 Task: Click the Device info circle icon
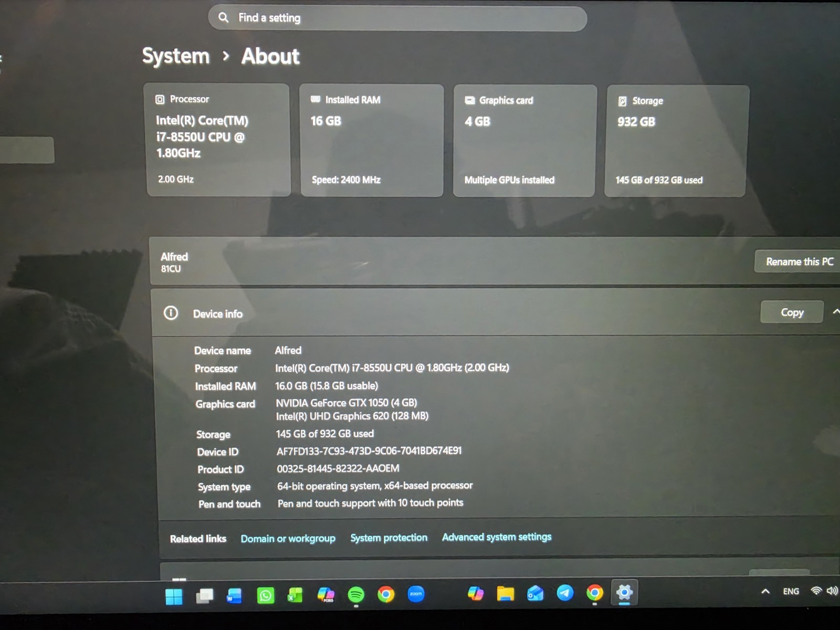click(171, 313)
